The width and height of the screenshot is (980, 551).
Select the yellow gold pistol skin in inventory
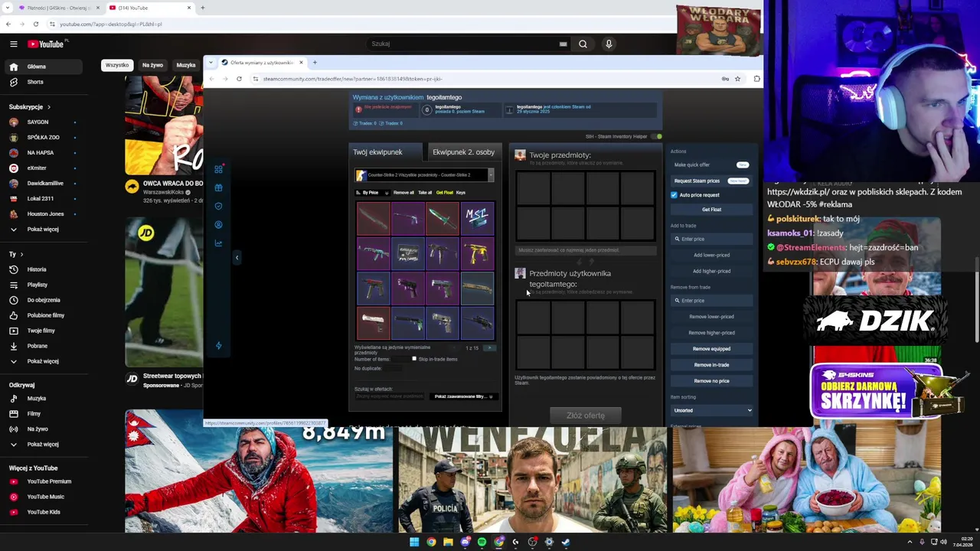(x=477, y=253)
